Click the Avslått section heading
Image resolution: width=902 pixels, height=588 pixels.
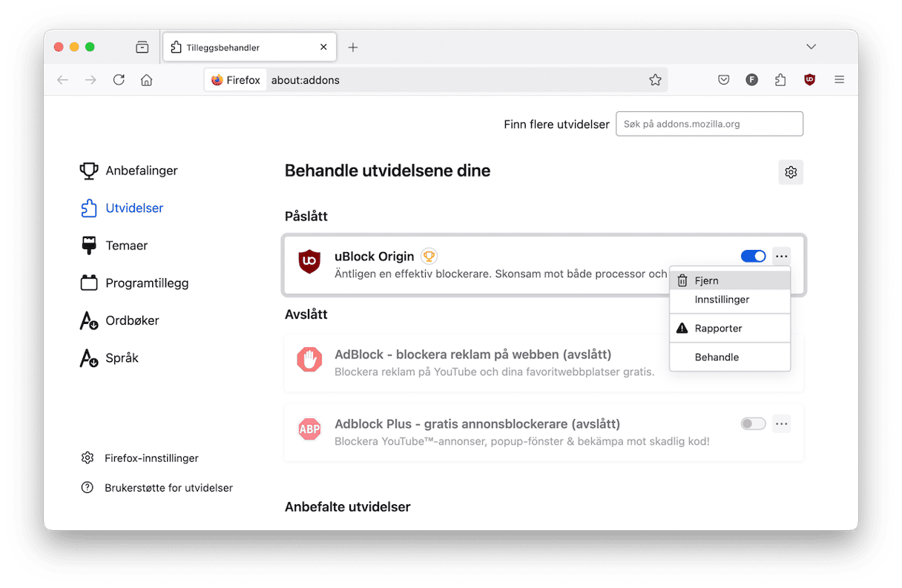[x=306, y=314]
